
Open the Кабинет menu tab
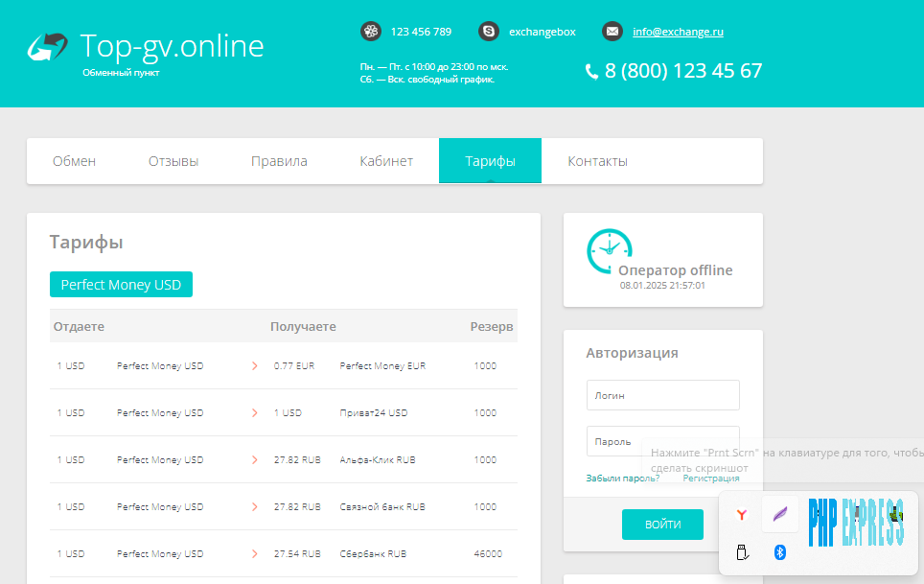click(x=386, y=161)
